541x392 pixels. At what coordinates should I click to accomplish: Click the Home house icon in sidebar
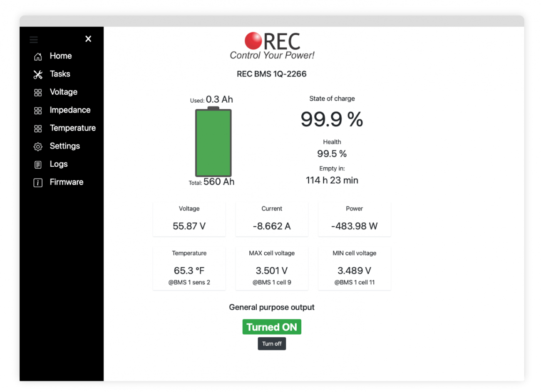38,57
